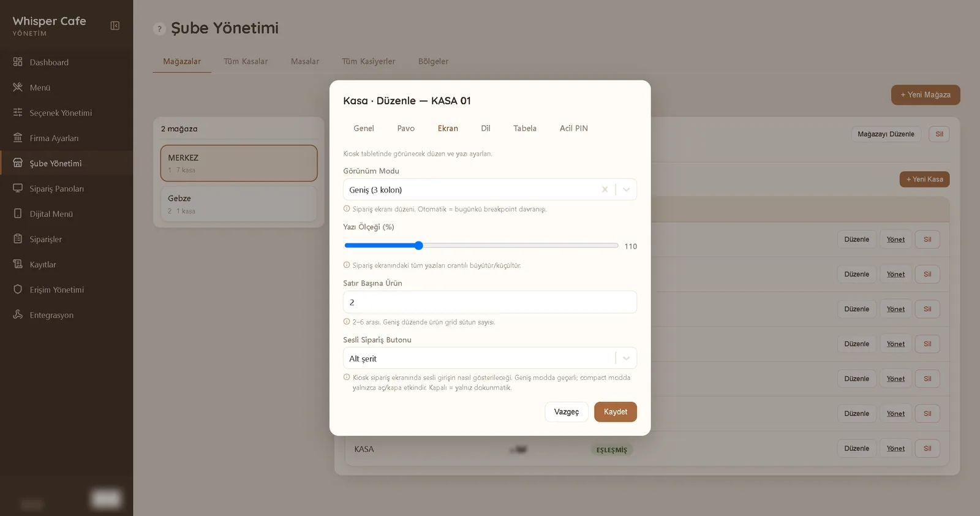Select the Ekran tab
The image size is (980, 516).
click(x=448, y=128)
